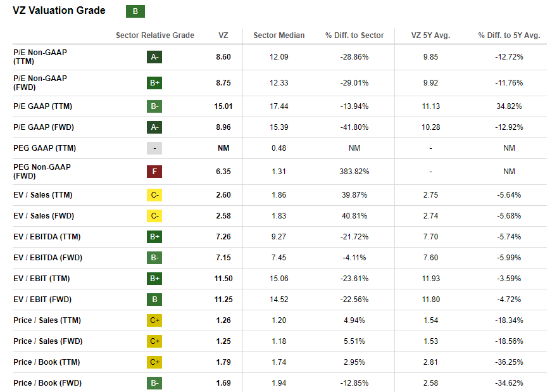This screenshot has width=557, height=392.
Task: Open the P/E GAAP (FWD) metric link
Action: point(44,127)
